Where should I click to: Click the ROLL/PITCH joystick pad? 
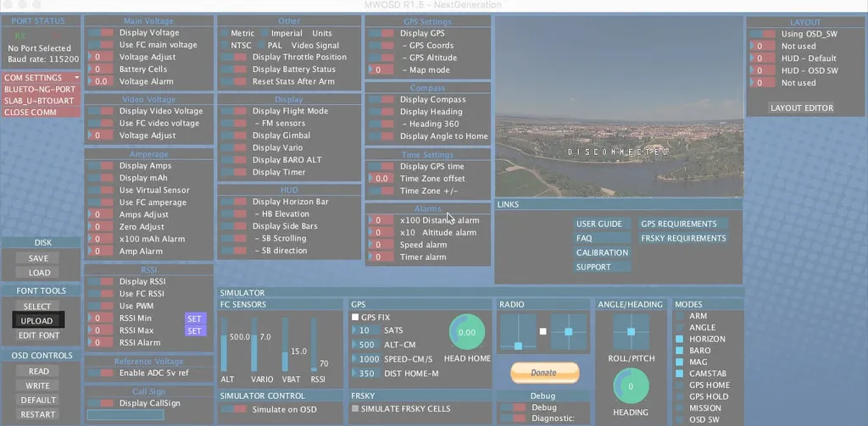[x=631, y=332]
